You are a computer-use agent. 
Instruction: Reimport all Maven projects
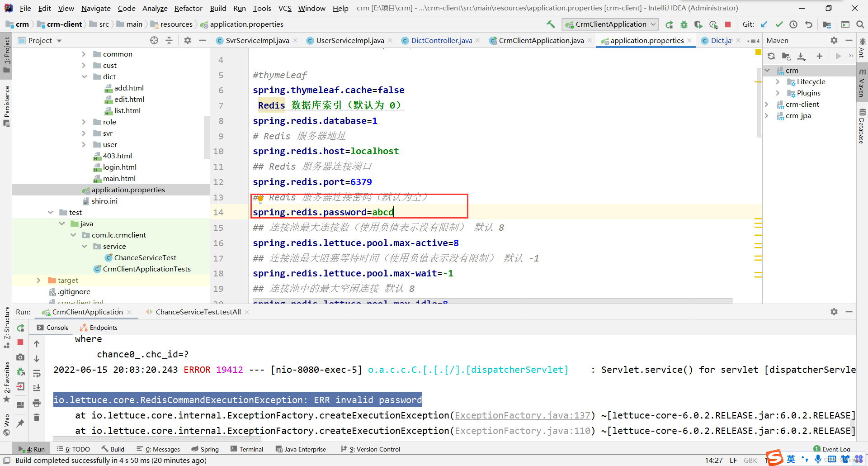click(771, 56)
